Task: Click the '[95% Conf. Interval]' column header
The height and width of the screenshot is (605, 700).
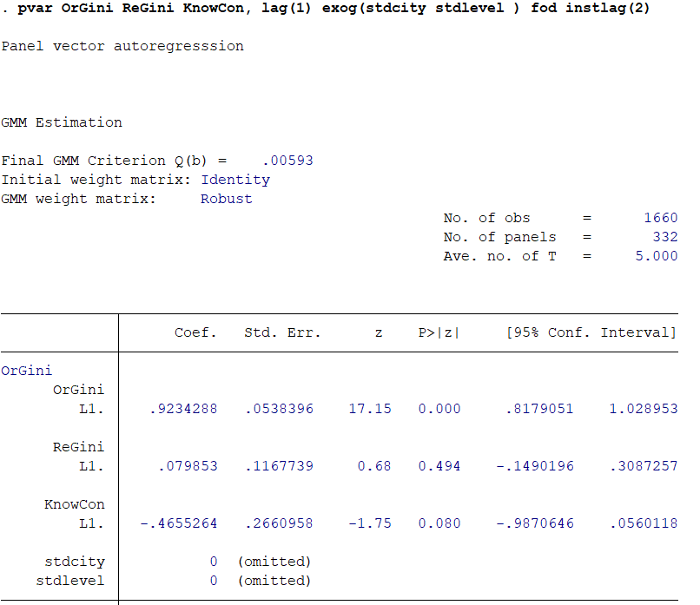Action: (x=591, y=332)
